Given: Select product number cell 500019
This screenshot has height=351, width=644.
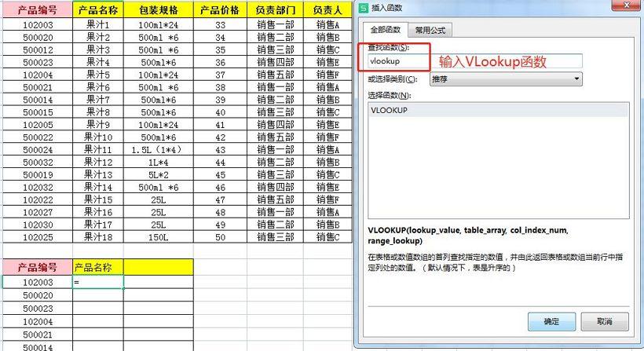Looking at the screenshot, I should (38, 174).
